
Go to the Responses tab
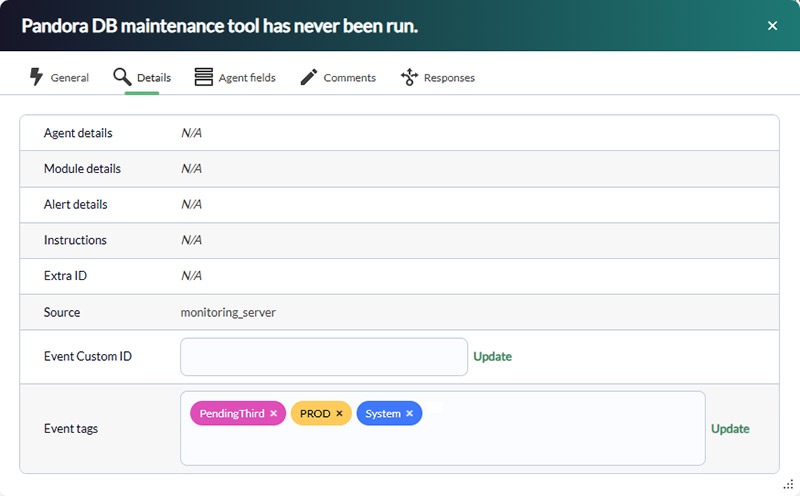pos(438,78)
